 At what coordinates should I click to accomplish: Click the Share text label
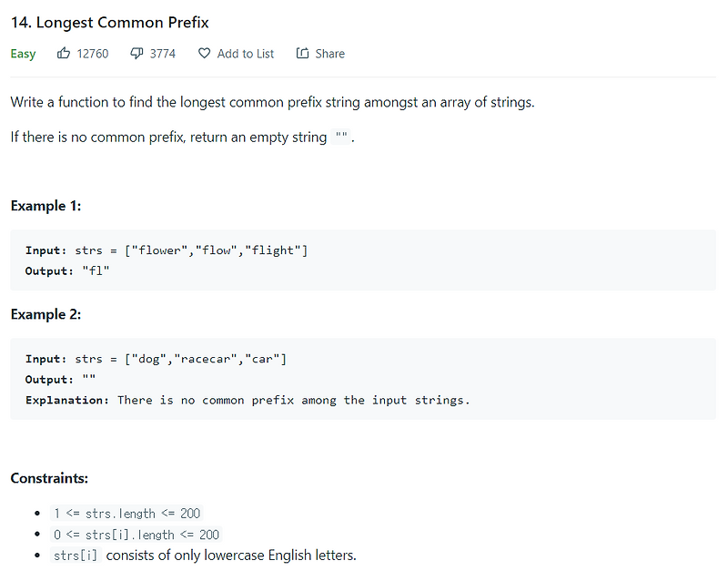pyautogui.click(x=329, y=54)
